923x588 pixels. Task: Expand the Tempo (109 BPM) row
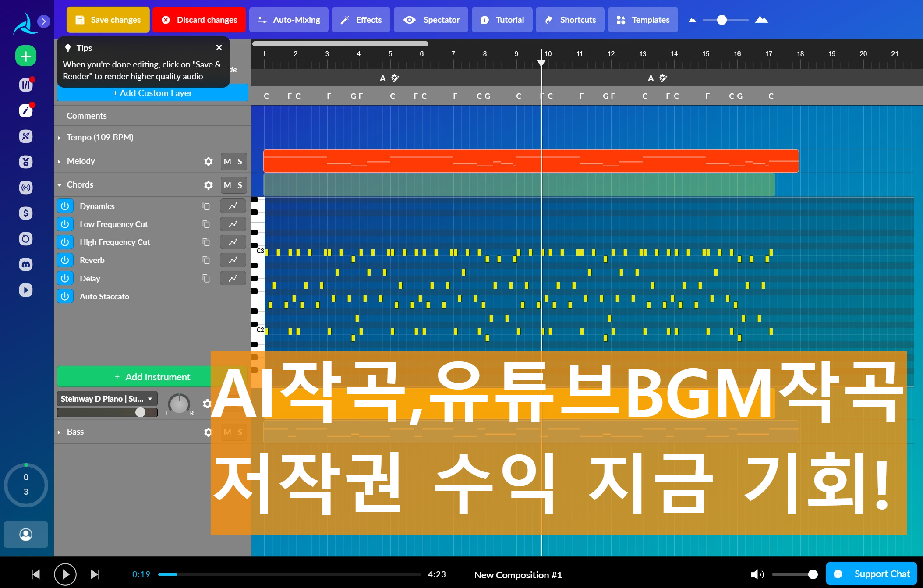tap(59, 138)
